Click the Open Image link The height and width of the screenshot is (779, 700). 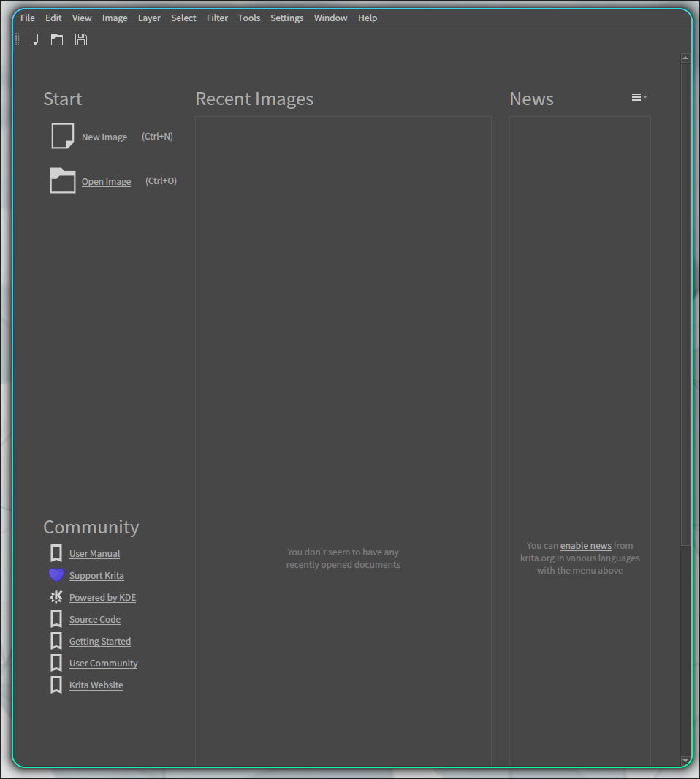107,182
